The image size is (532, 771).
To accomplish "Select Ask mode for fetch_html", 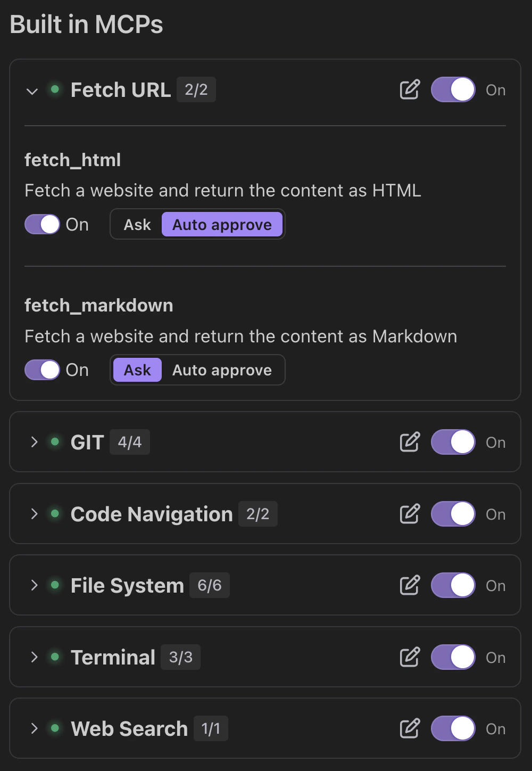I will [136, 224].
